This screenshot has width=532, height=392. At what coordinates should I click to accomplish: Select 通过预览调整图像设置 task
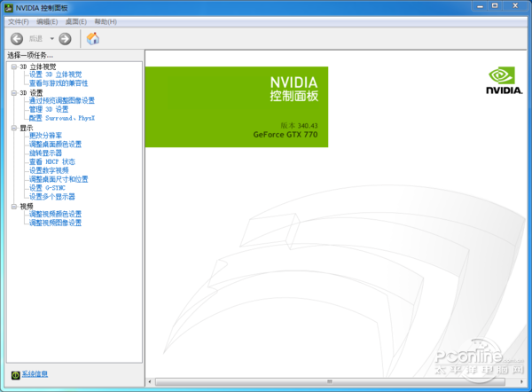coord(62,100)
